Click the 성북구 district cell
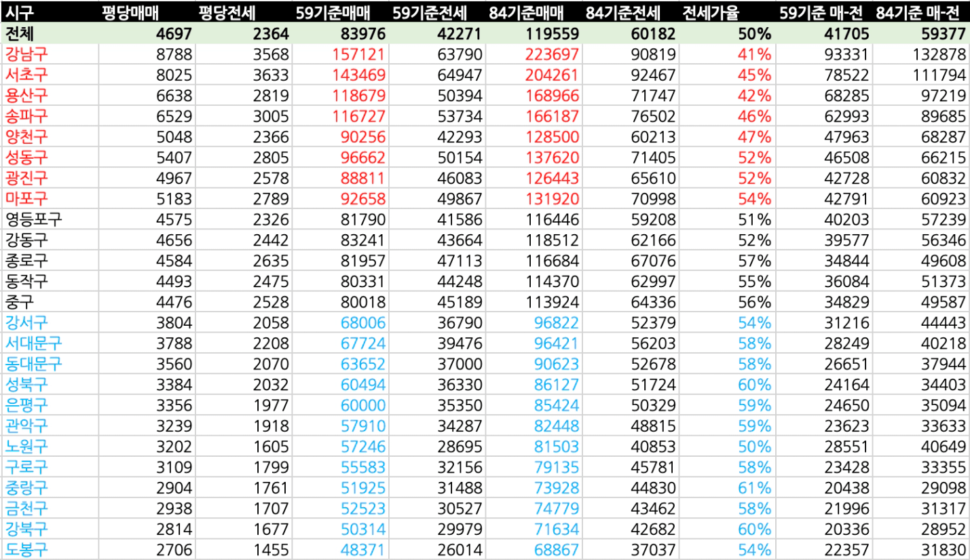 (26, 385)
